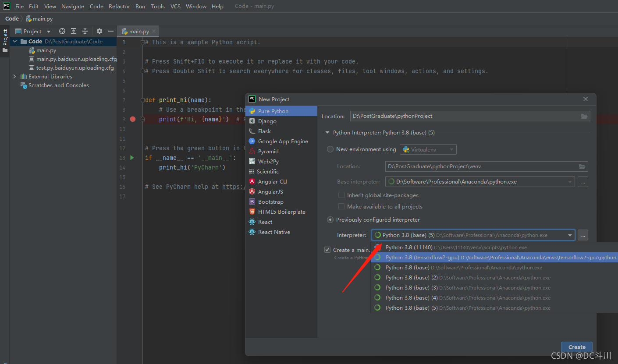Select Google App Engine project type
The height and width of the screenshot is (364, 618).
click(281, 141)
